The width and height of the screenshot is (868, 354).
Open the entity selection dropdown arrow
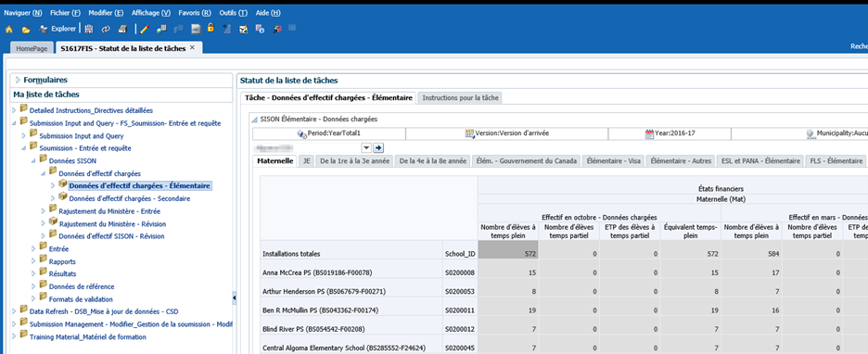pos(366,147)
